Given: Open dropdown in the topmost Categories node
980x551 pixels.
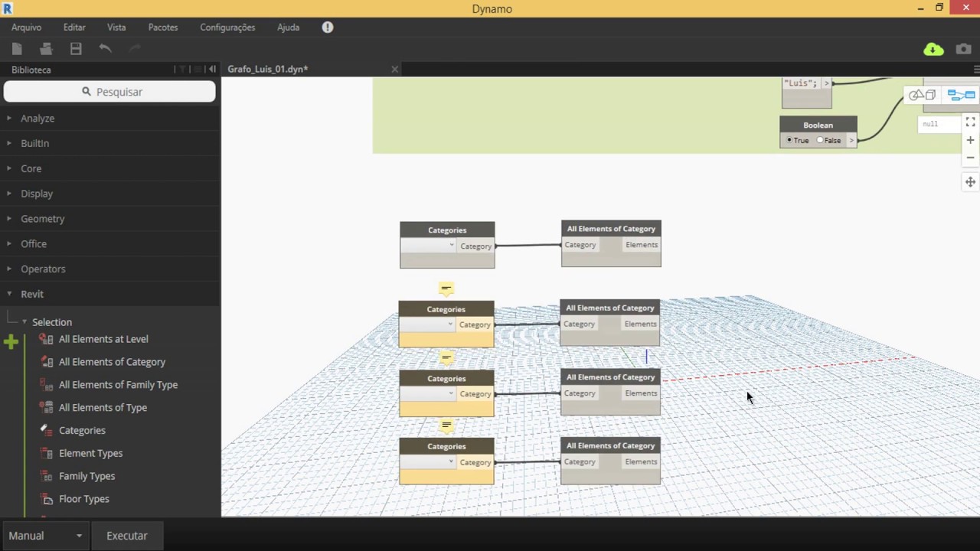Looking at the screenshot, I should [x=429, y=246].
